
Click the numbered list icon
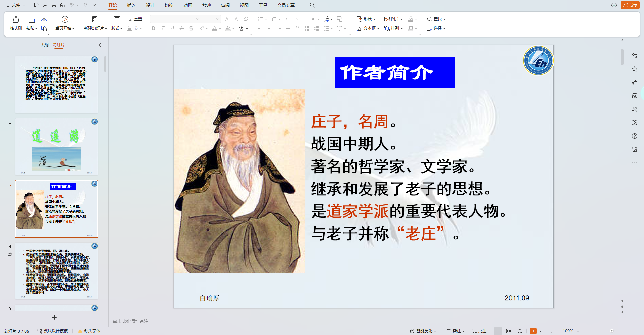[x=274, y=19]
